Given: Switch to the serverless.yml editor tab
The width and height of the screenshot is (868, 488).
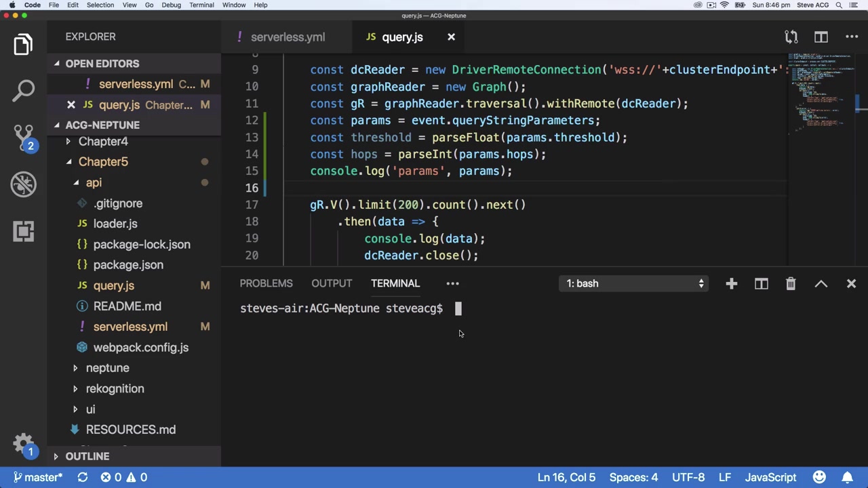Looking at the screenshot, I should coord(288,37).
